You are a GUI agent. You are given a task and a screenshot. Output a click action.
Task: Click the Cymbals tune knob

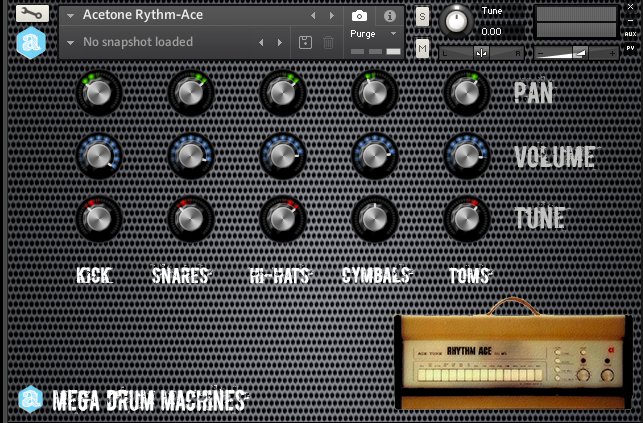click(374, 219)
